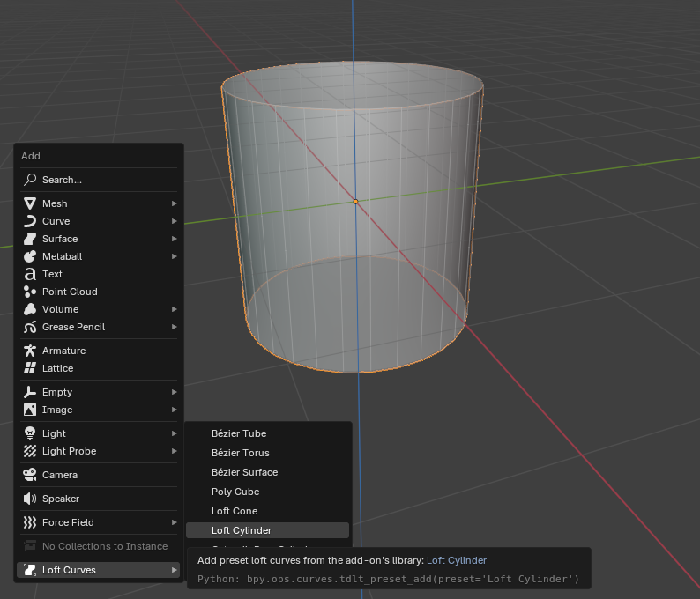
Task: Click the Armature figure icon
Action: 30,351
